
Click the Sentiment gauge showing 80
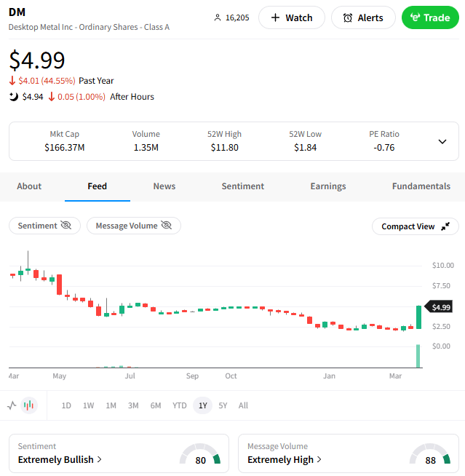pyautogui.click(x=200, y=453)
